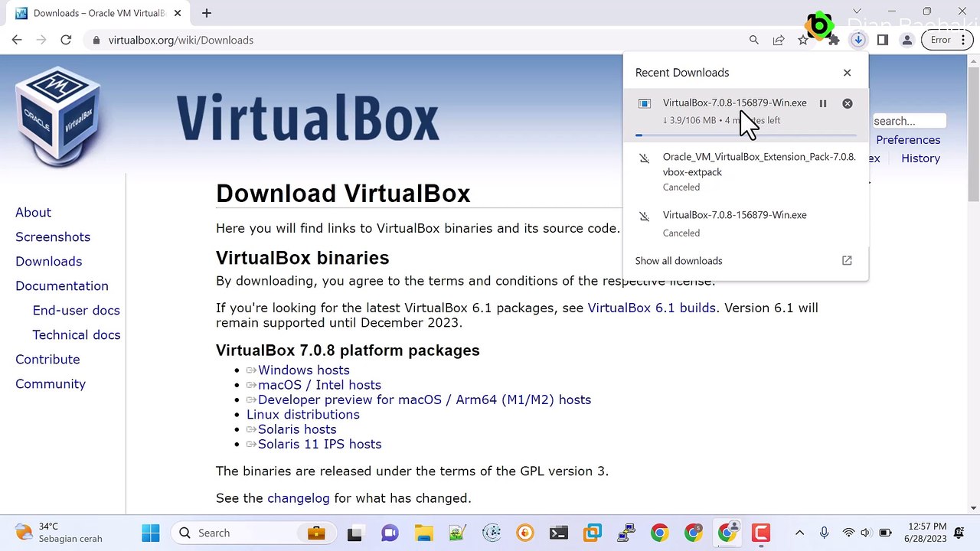The image size is (980, 551).
Task: Bookmark this page with the star icon
Action: pyautogui.click(x=802, y=40)
